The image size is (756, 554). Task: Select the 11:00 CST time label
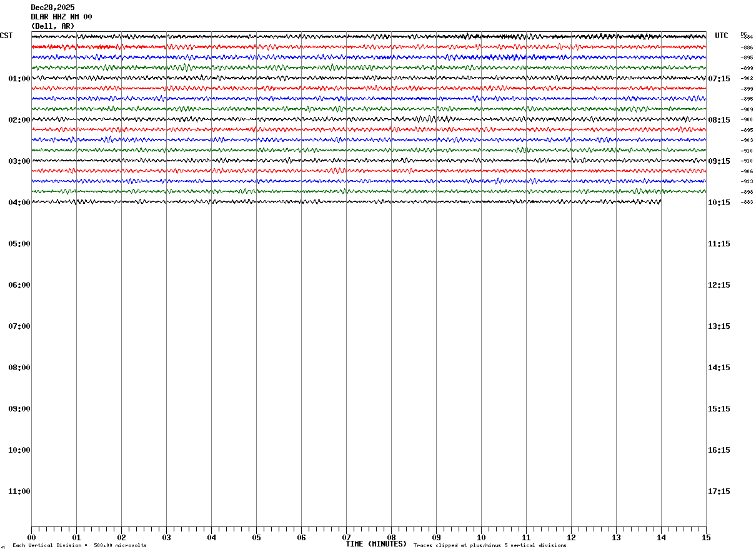click(x=19, y=491)
